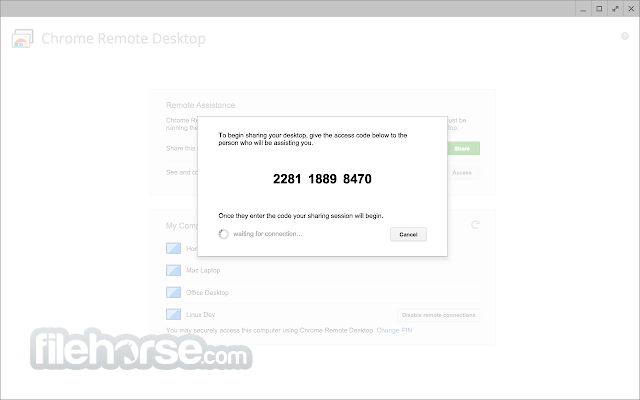Close the Chrome Remote Desktop window
This screenshot has height=400, width=640.
(x=631, y=9)
